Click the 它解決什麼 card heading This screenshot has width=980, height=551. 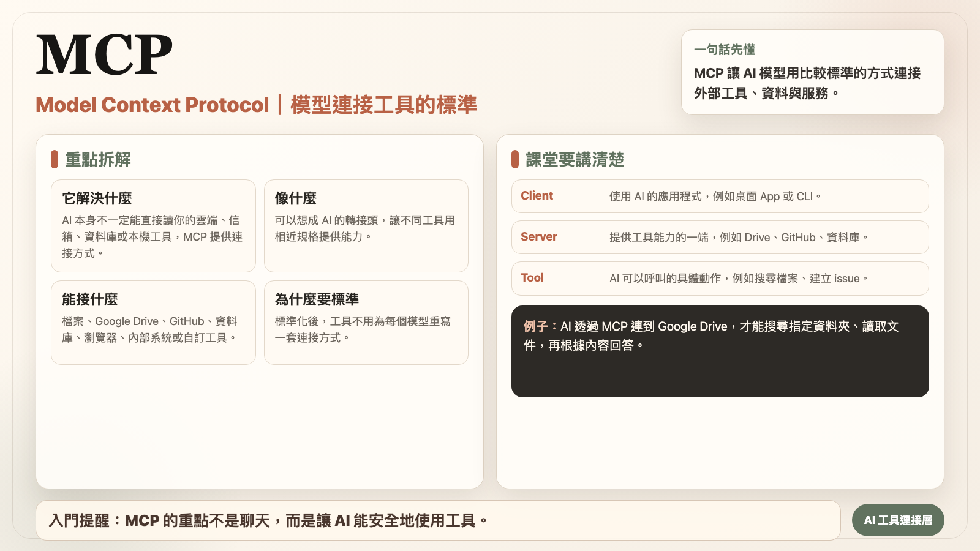click(97, 198)
